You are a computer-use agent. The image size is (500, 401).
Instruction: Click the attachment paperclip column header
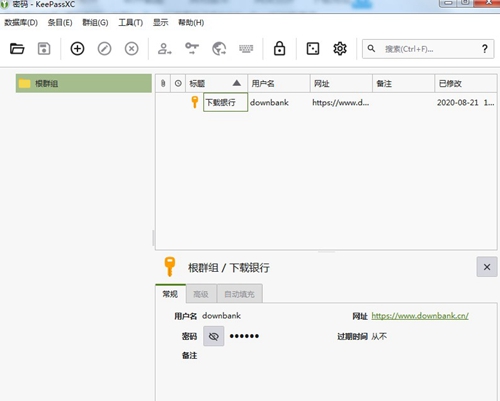163,83
